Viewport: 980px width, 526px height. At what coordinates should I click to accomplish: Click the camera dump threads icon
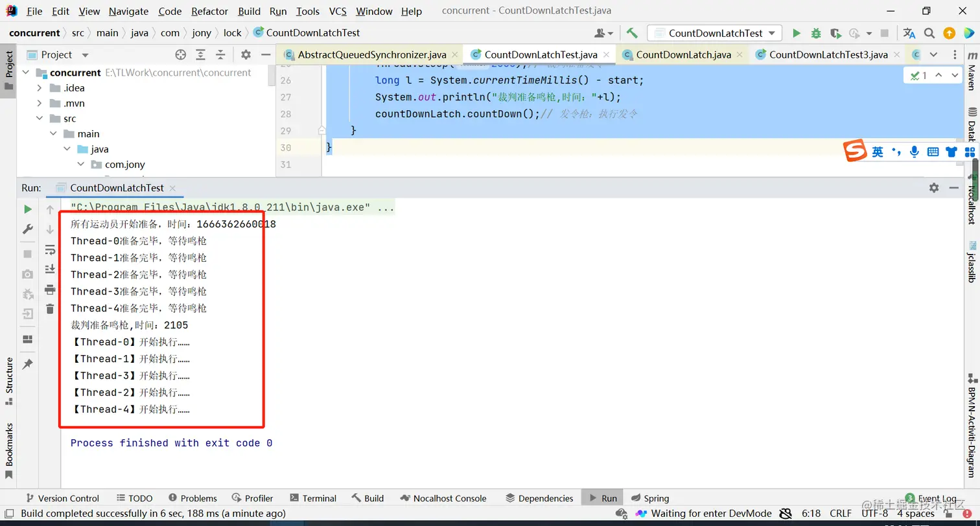[27, 274]
